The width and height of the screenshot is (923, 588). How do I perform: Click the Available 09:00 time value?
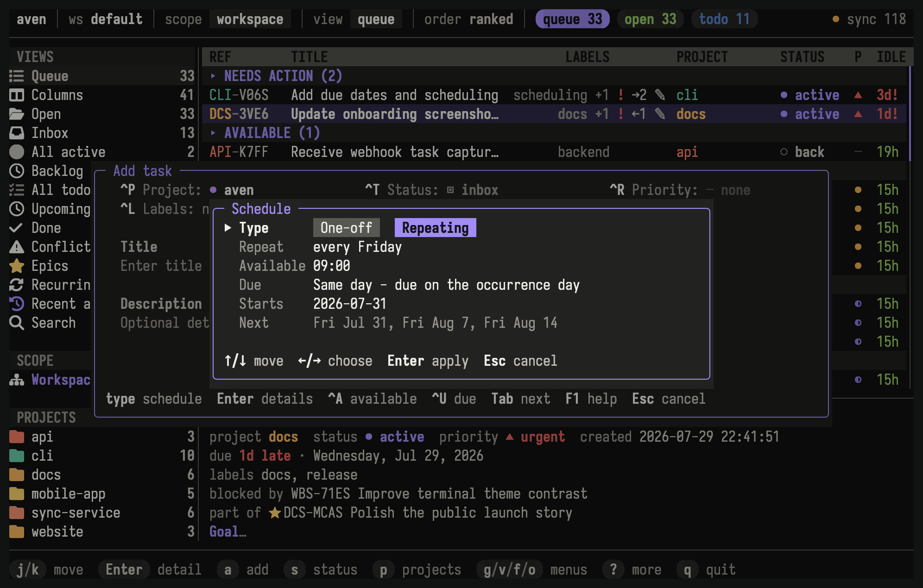click(331, 266)
